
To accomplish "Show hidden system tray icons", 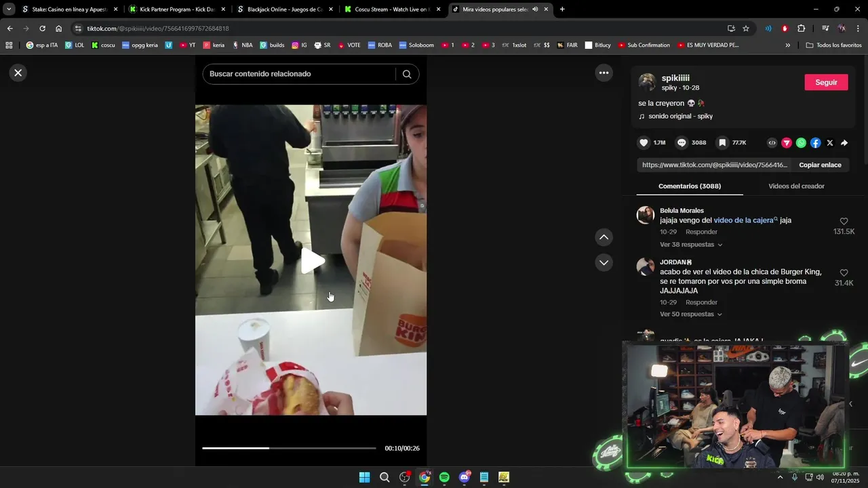I will [780, 477].
